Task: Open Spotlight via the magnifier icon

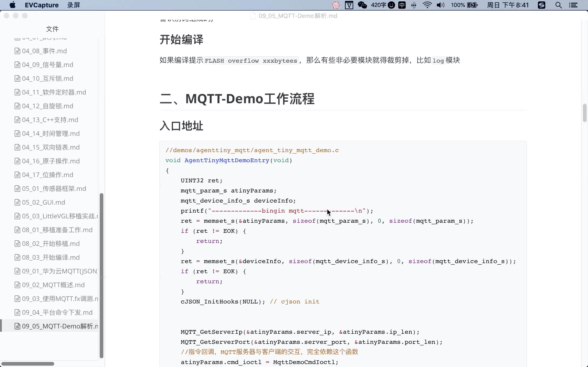Action: [x=558, y=5]
